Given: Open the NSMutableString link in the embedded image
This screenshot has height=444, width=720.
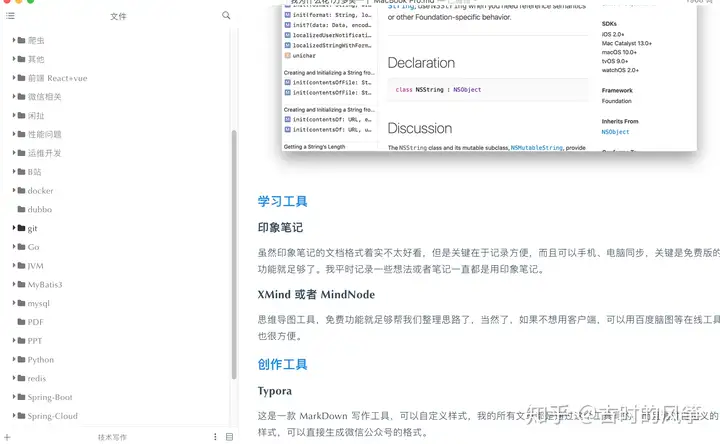Looking at the screenshot, I should click(536, 147).
